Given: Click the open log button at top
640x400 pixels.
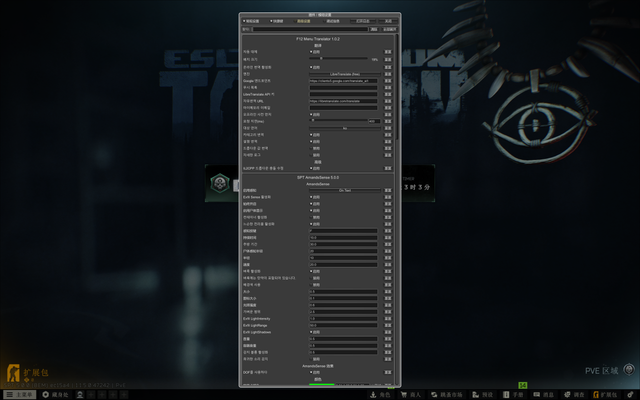Looking at the screenshot, I should coord(363,21).
